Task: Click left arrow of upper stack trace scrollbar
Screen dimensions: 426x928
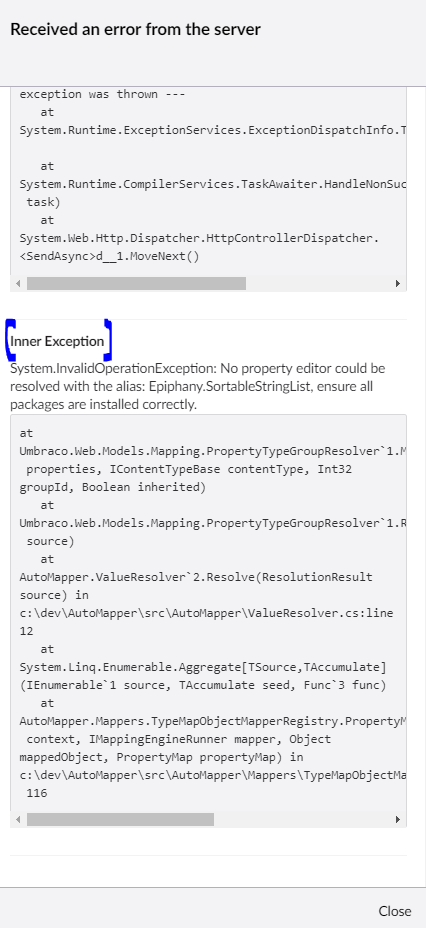Action: [x=18, y=283]
